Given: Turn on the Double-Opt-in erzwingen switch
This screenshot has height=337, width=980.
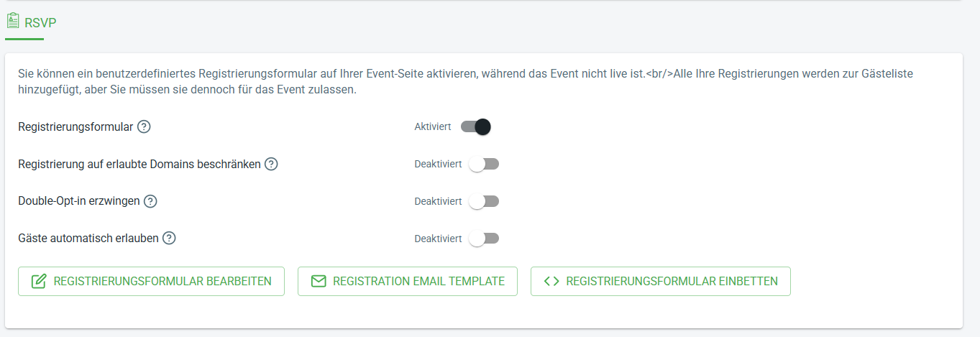Looking at the screenshot, I should [484, 201].
